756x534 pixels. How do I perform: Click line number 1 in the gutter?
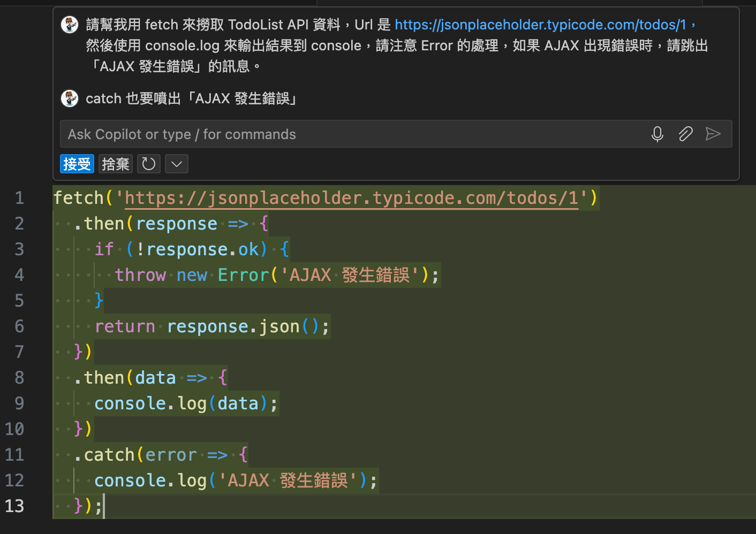[x=19, y=198]
